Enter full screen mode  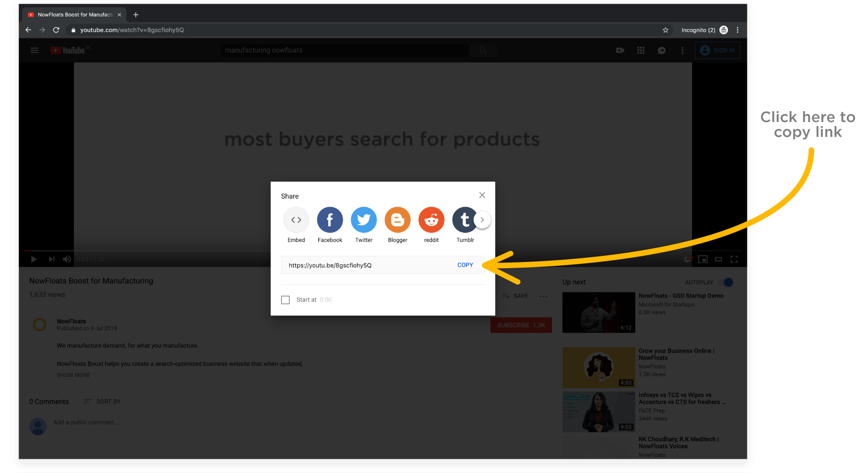point(734,259)
